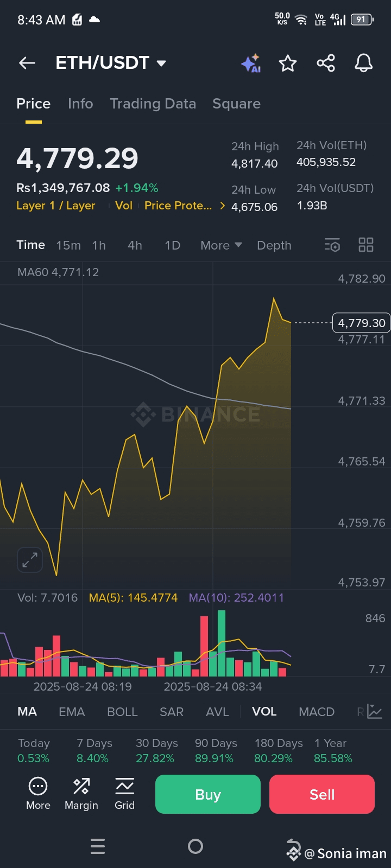Viewport: 391px width, 868px height.
Task: Tap the share icon
Action: [326, 63]
